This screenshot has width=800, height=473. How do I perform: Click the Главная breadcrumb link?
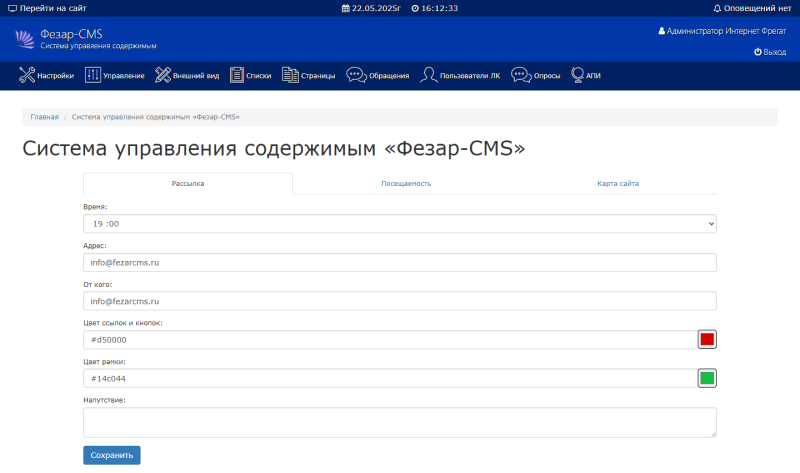click(x=44, y=117)
